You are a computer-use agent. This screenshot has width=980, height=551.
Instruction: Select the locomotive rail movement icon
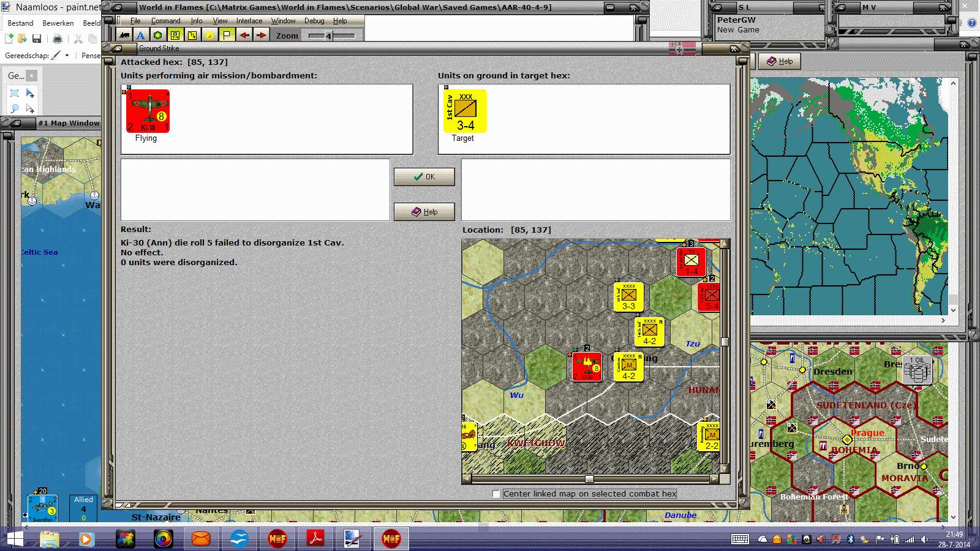[x=124, y=35]
